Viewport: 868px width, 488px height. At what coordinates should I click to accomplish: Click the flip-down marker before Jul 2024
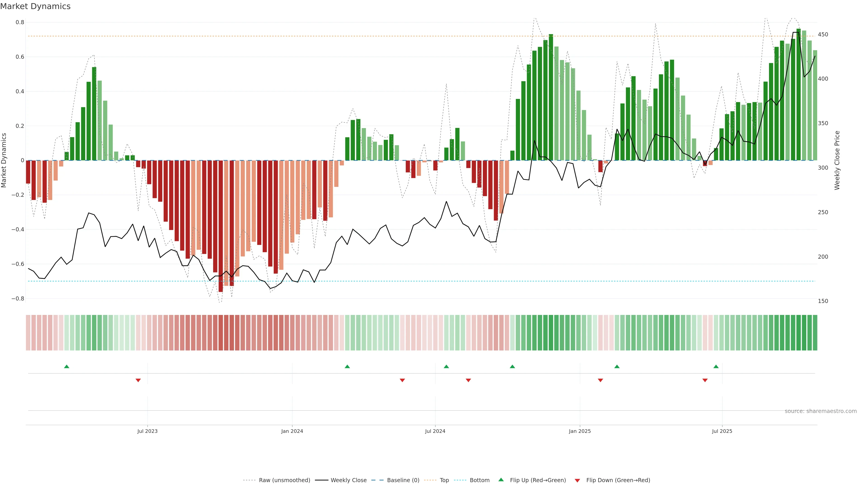click(402, 380)
